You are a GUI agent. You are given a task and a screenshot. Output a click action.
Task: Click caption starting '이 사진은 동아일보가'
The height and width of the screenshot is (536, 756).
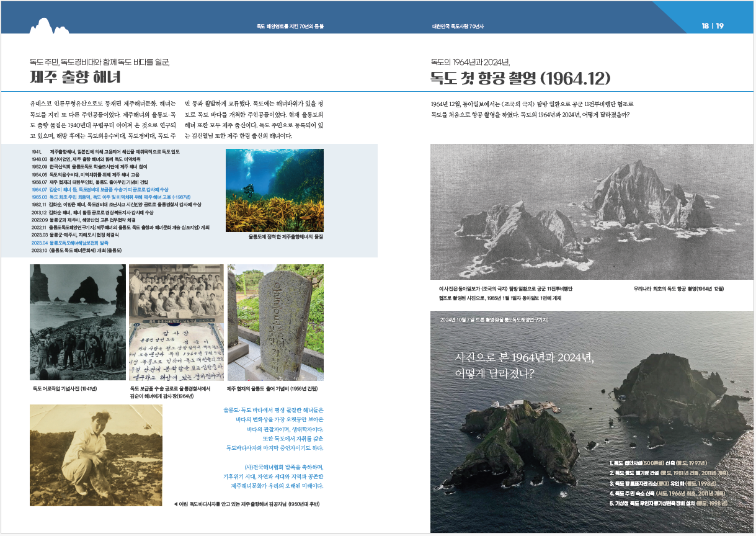[505, 289]
